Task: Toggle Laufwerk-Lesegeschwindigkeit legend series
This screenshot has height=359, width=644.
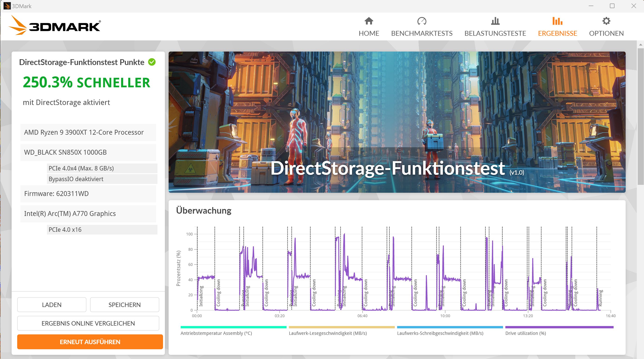Action: pos(327,333)
